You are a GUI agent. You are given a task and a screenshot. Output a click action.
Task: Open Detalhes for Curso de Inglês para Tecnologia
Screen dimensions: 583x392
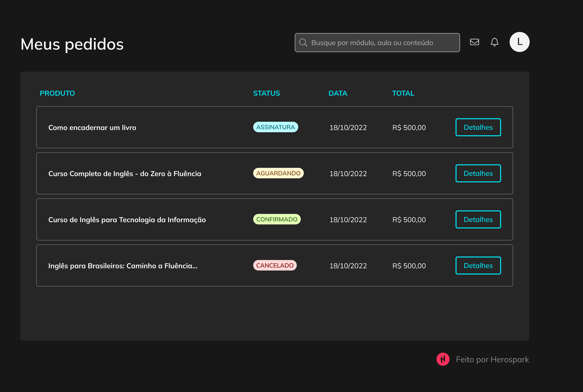coord(478,219)
